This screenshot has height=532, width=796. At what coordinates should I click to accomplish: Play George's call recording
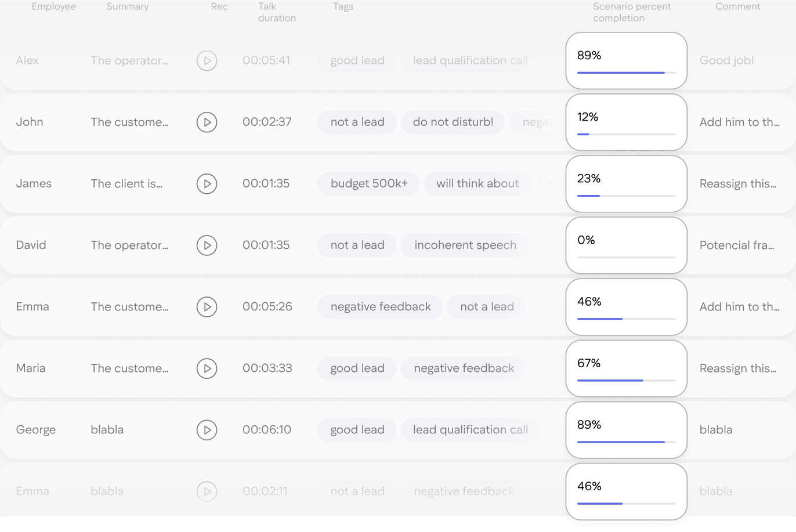207,430
